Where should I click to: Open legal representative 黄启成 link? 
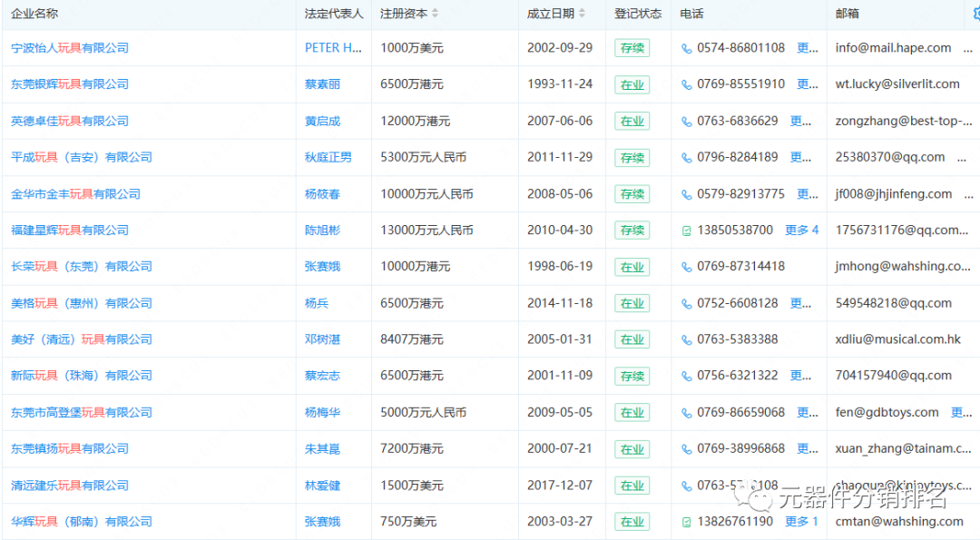pyautogui.click(x=322, y=122)
